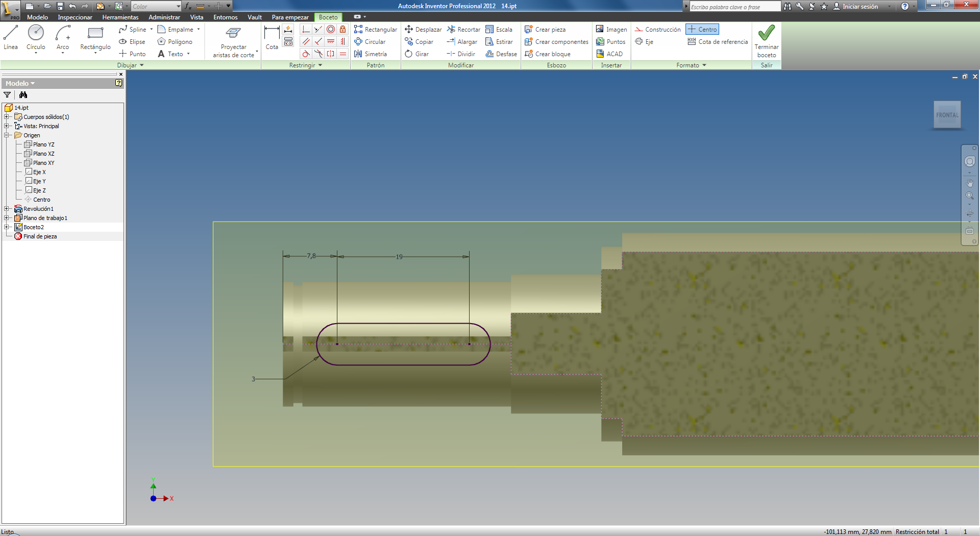The image size is (980, 536).
Task: Toggle Cota de referencia format
Action: click(x=718, y=42)
